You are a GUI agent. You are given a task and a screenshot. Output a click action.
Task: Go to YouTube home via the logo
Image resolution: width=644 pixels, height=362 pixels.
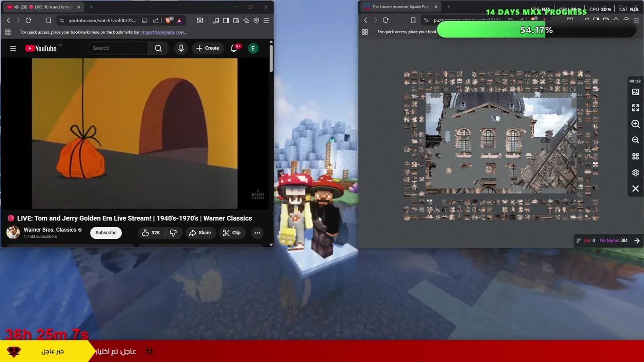(41, 48)
